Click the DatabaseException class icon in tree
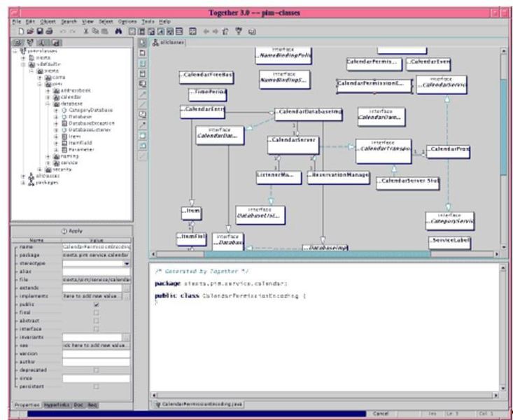Viewport: 513px width, 420px height. pos(64,123)
